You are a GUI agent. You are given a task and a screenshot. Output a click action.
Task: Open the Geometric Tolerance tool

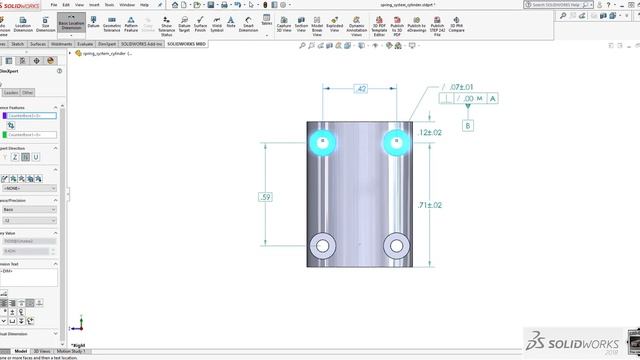pyautogui.click(x=111, y=24)
